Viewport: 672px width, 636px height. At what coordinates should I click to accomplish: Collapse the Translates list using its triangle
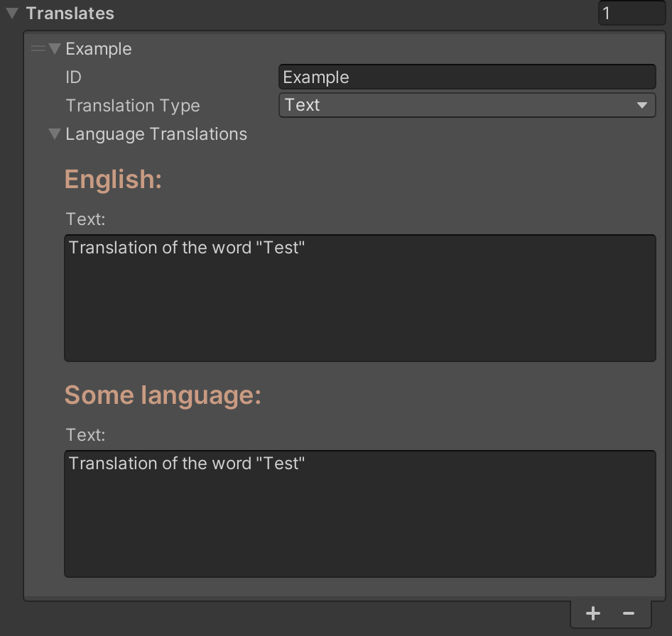pyautogui.click(x=11, y=13)
